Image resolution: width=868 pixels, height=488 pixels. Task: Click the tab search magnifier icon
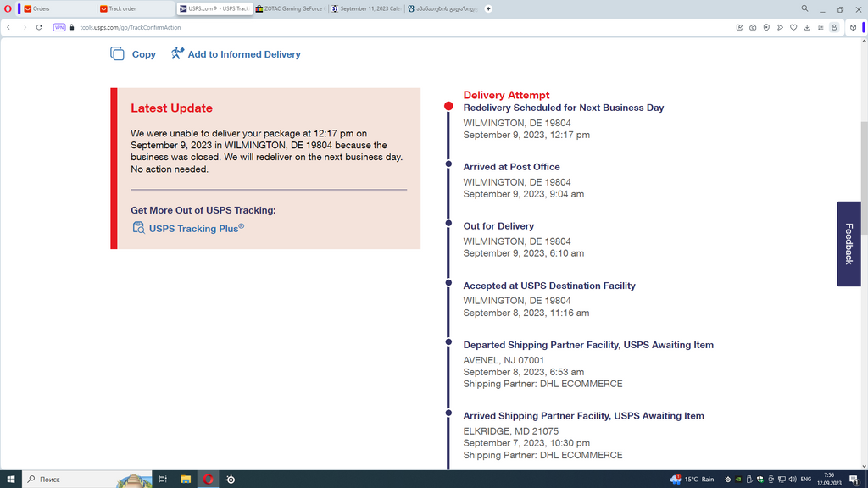pyautogui.click(x=805, y=8)
